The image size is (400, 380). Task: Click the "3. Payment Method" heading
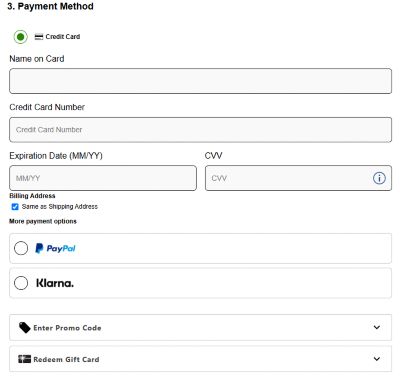50,6
